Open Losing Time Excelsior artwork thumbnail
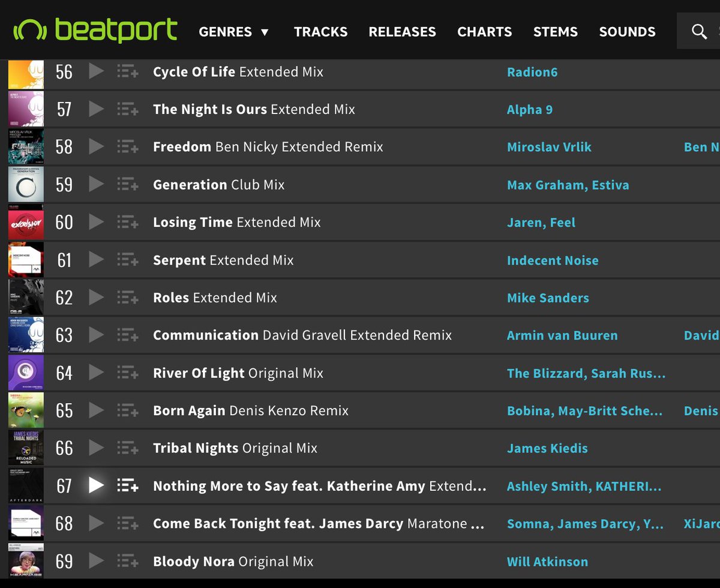 [26, 222]
